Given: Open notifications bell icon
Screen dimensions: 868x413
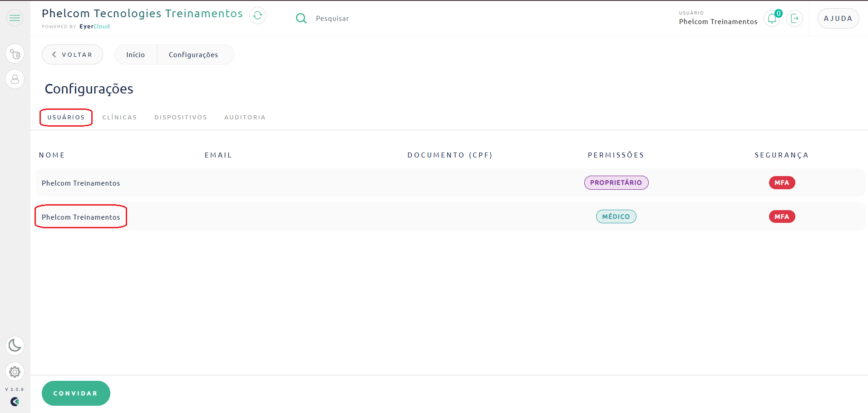Looking at the screenshot, I should pyautogui.click(x=772, y=19).
